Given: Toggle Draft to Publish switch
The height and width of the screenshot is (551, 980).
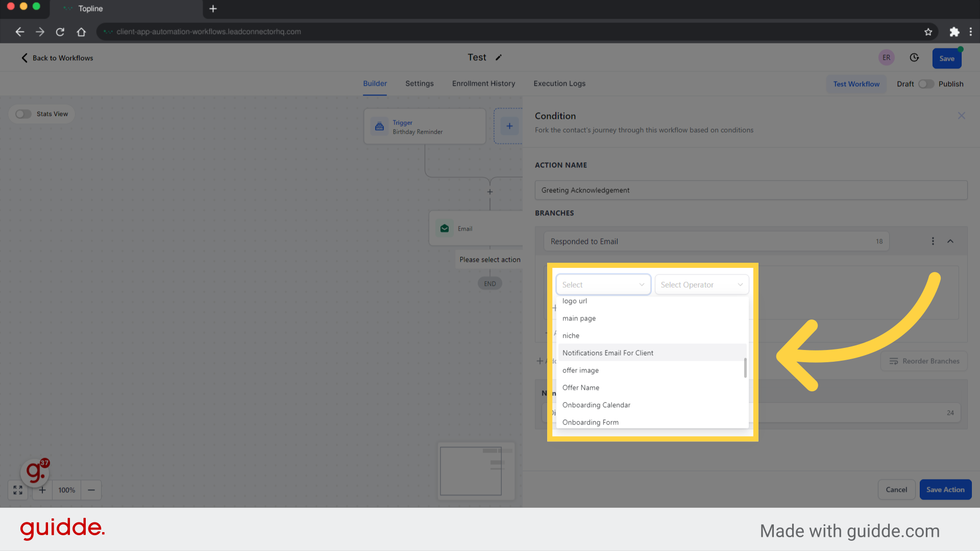Looking at the screenshot, I should click(926, 84).
